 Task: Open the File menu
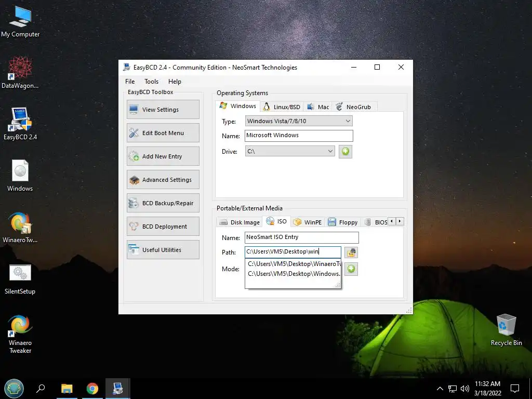click(x=130, y=82)
